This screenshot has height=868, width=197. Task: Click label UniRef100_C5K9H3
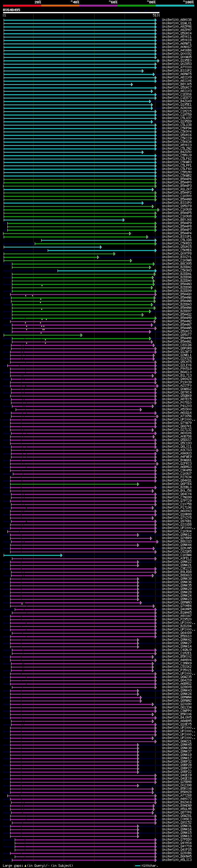pyautogui.click(x=177, y=270)
